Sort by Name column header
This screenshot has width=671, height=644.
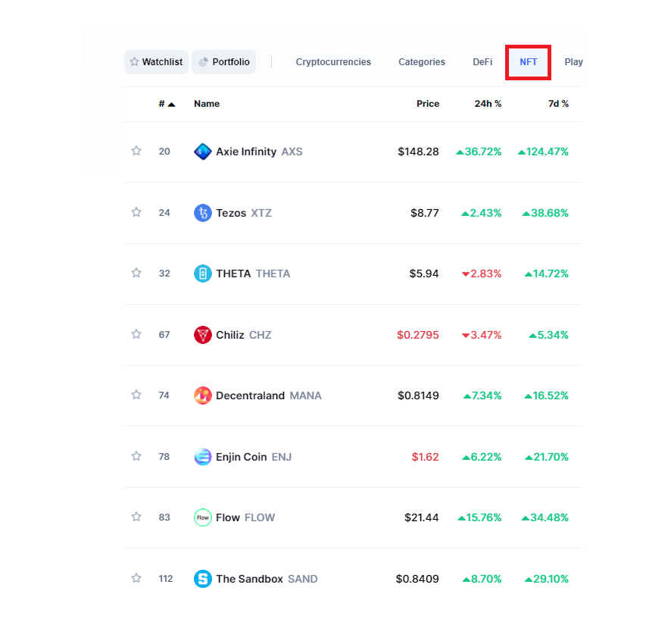click(x=207, y=104)
